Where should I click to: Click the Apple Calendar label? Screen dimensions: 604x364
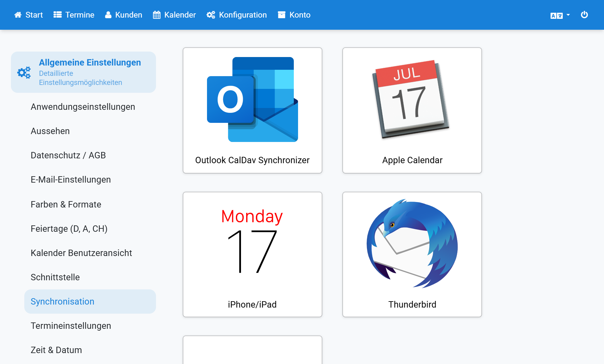[x=412, y=160]
